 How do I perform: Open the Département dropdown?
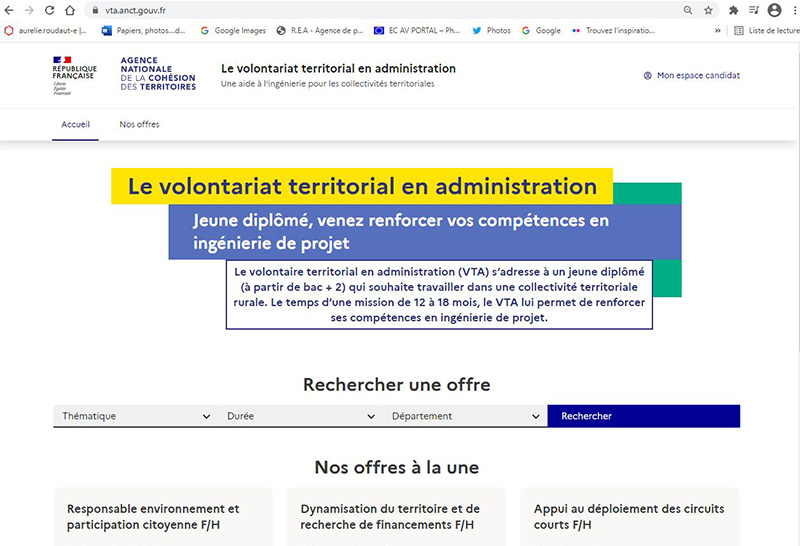(465, 416)
